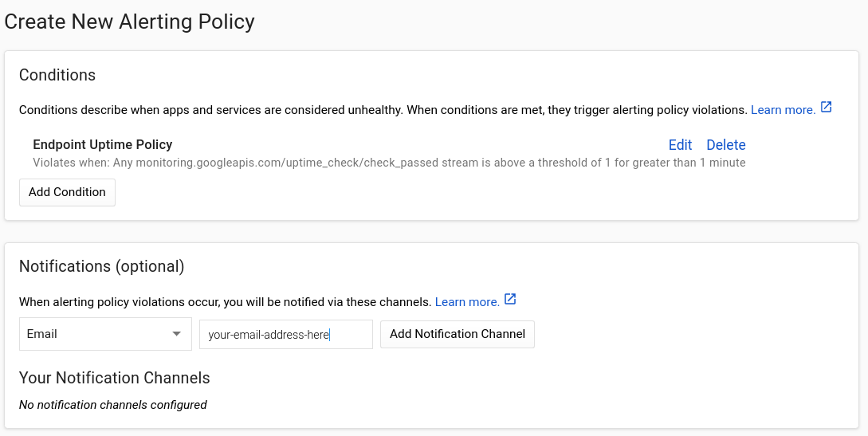Image resolution: width=868 pixels, height=436 pixels.
Task: Delete the Endpoint Uptime Policy condition
Action: pos(725,145)
